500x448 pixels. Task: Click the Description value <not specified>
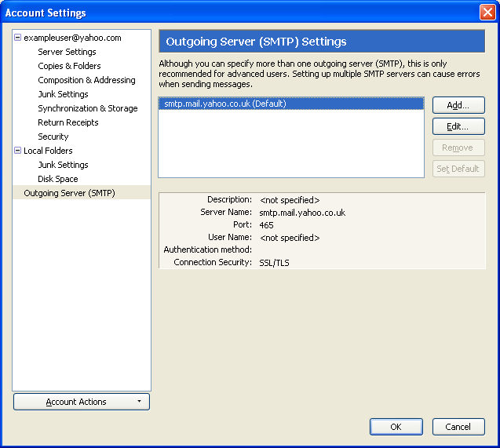(x=290, y=200)
